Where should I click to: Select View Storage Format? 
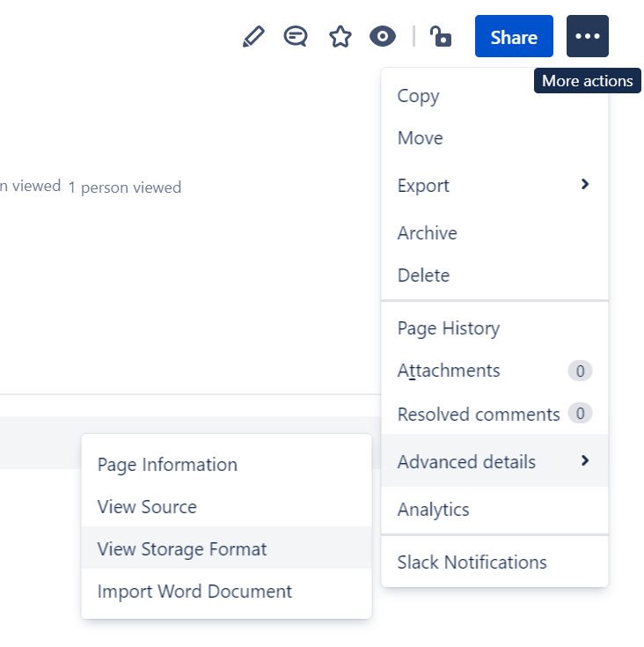[x=226, y=548]
